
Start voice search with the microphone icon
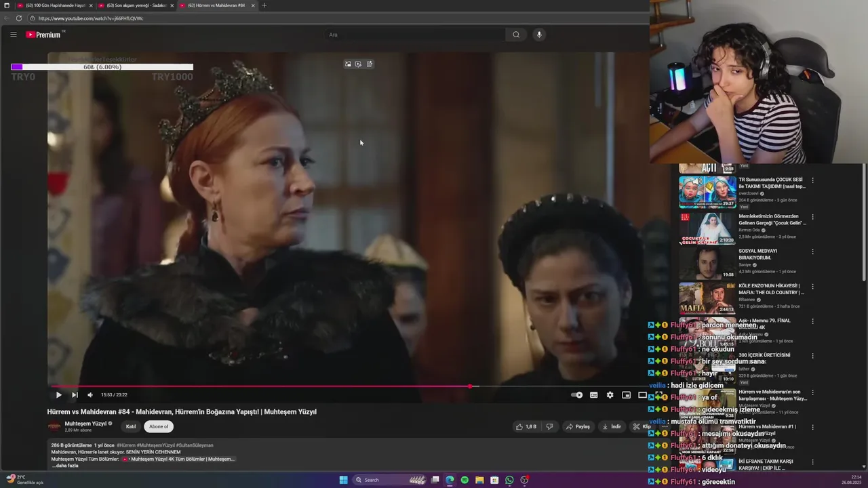point(539,35)
